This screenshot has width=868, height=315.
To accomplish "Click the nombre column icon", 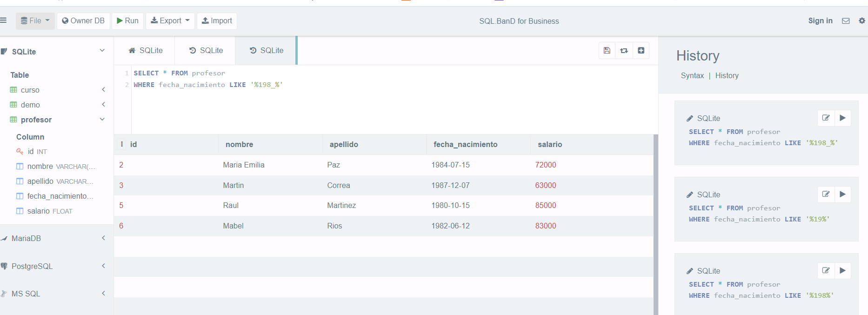I will click(20, 166).
